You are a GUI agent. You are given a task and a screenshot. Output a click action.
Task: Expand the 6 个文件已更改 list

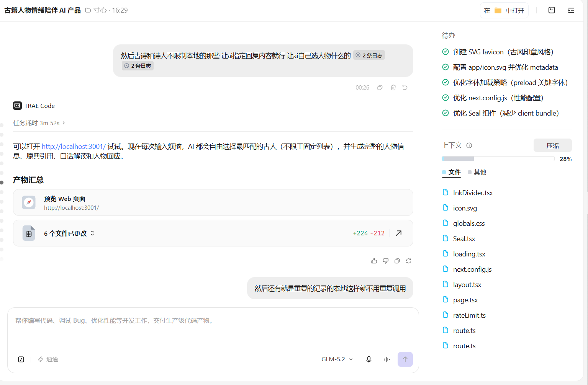click(69, 233)
